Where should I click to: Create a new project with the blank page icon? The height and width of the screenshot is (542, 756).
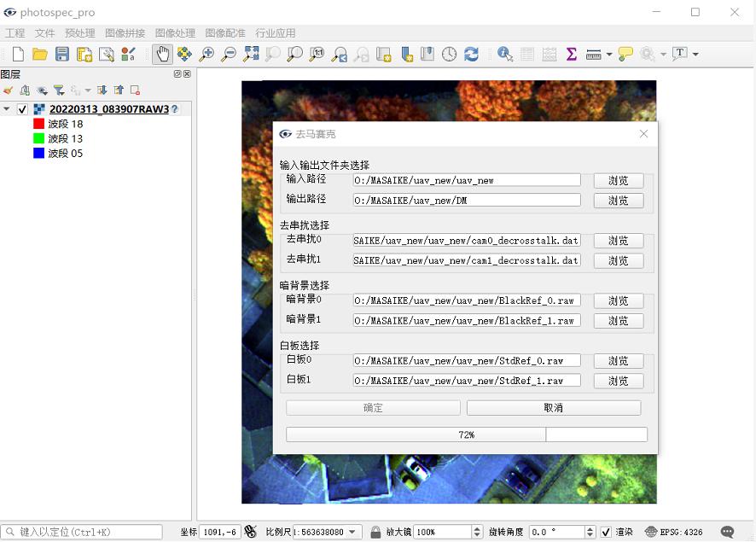click(18, 54)
